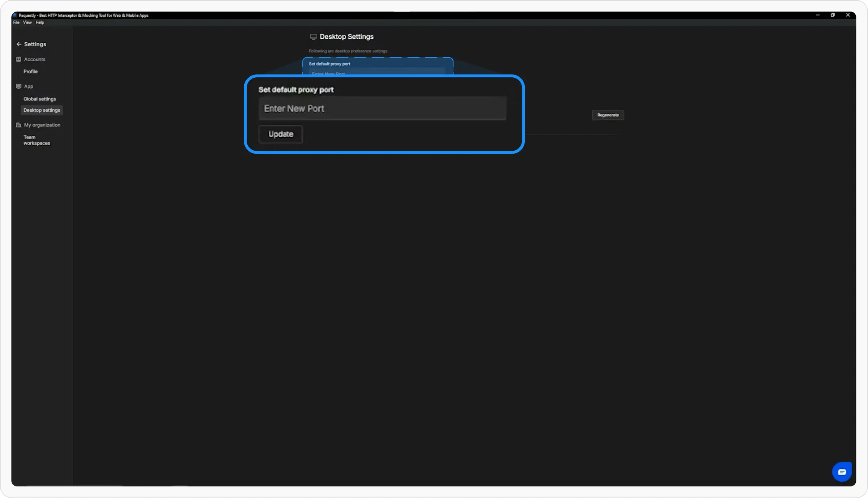Click the Accounts section icon
This screenshot has height=498, width=868.
[18, 59]
